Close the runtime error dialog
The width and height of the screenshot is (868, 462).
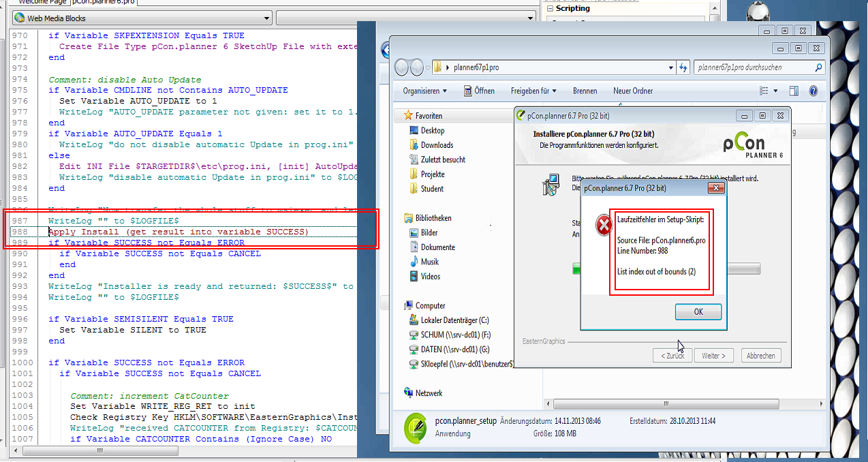[x=715, y=187]
